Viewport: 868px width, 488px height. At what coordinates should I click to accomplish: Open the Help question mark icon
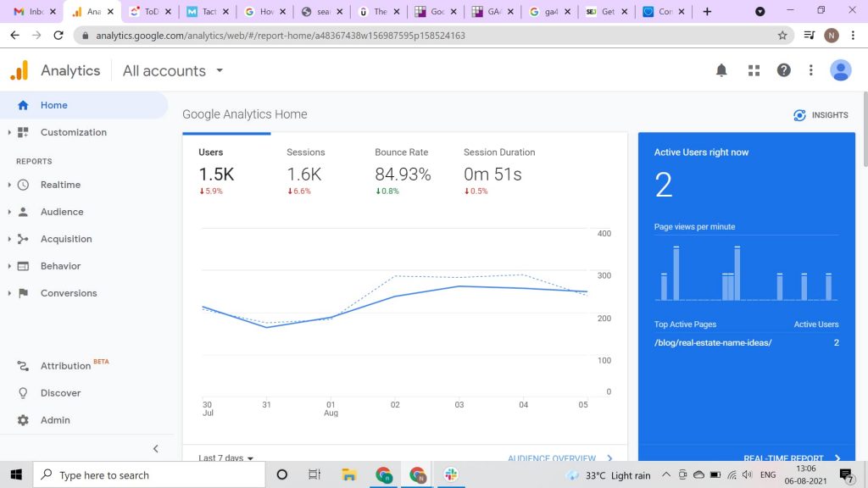(783, 70)
